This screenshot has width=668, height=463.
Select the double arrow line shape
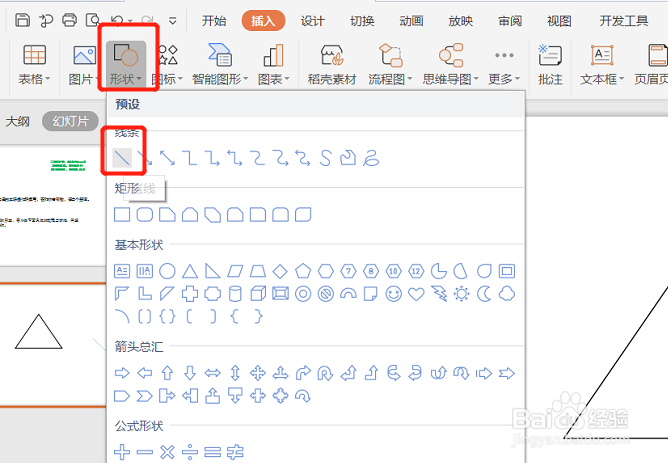[x=167, y=158]
